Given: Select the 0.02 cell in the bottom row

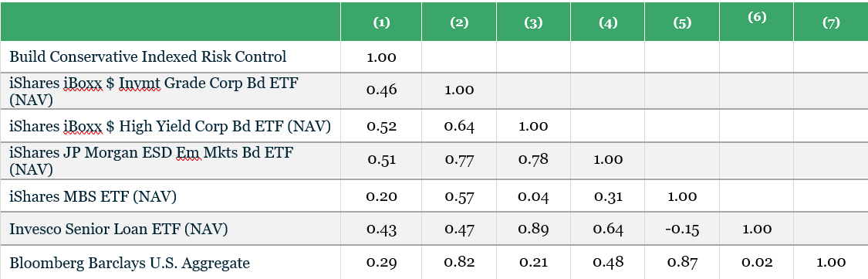Looking at the screenshot, I should pyautogui.click(x=758, y=262).
